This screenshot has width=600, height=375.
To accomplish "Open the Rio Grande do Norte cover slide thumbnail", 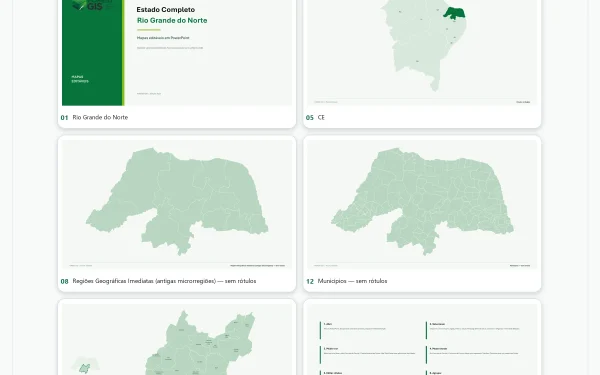I will pos(177,53).
